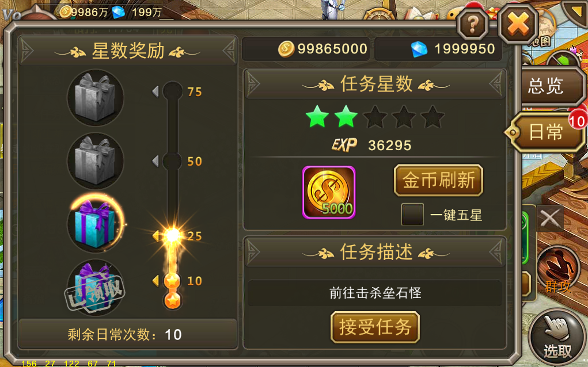The image size is (588, 367).
Task: Click the arrow marker next to 75
Action: click(x=155, y=91)
